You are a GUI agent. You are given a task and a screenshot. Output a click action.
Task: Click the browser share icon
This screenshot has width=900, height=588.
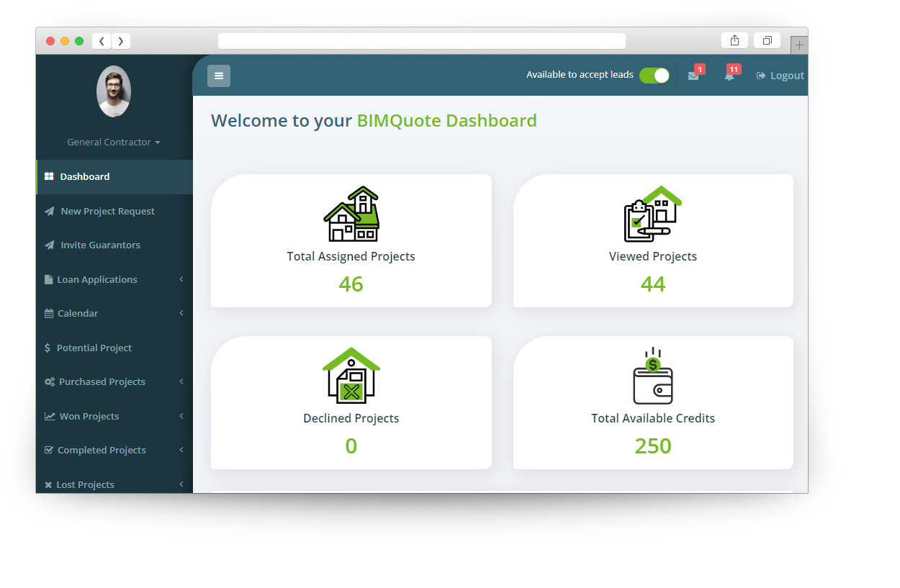[x=734, y=40]
